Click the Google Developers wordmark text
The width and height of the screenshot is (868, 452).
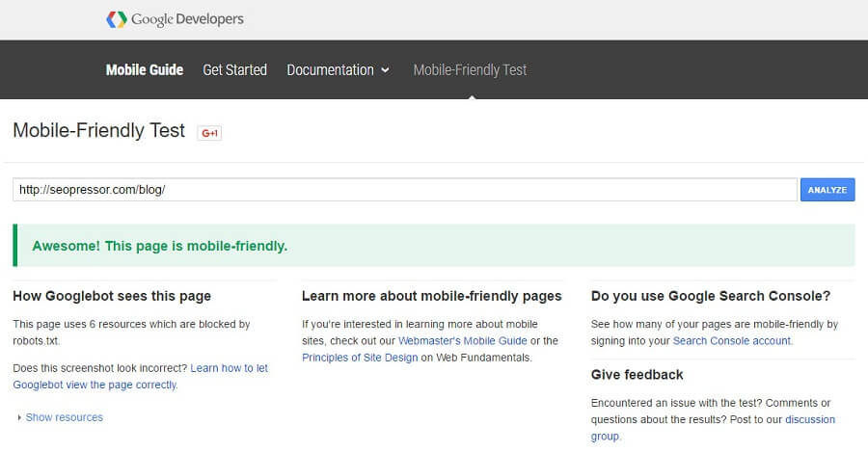tap(187, 19)
